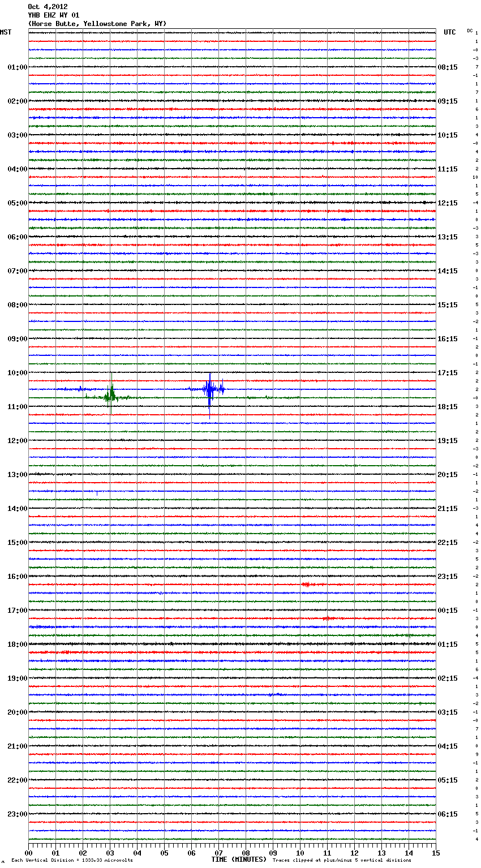Click the '00:15' UTC time label
481x868 pixels.
coord(448,611)
